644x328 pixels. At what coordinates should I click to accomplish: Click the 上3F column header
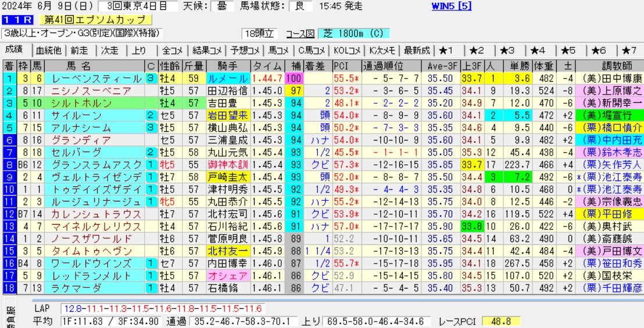point(471,66)
